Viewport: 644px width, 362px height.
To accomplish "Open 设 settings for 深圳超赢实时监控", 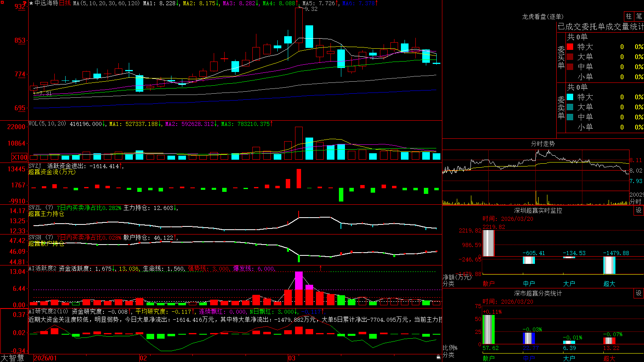I will pos(639,210).
